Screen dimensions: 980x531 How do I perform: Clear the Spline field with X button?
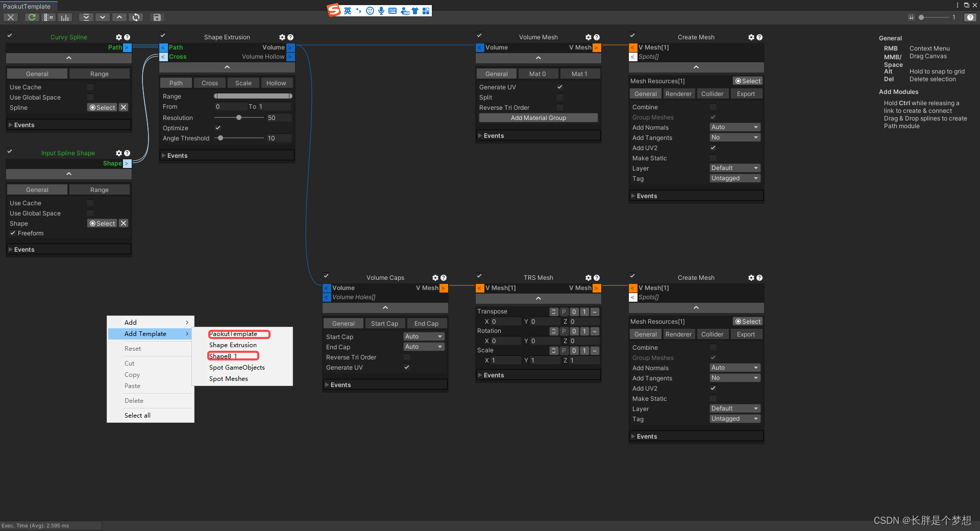tap(124, 108)
